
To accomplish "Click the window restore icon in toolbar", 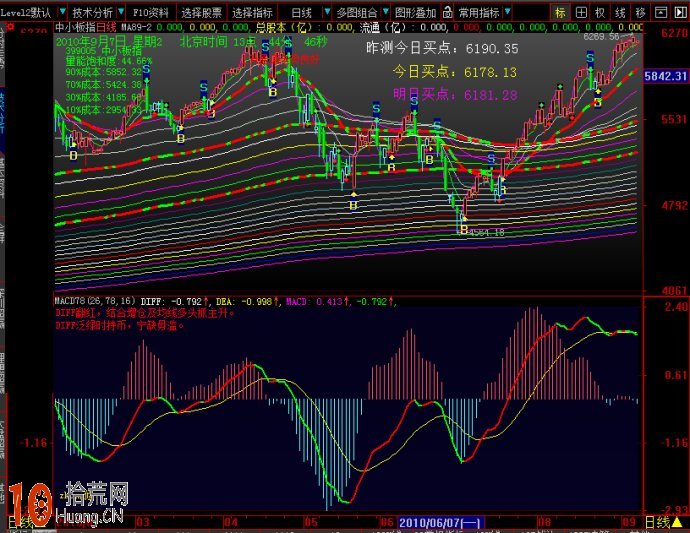I will click(661, 12).
